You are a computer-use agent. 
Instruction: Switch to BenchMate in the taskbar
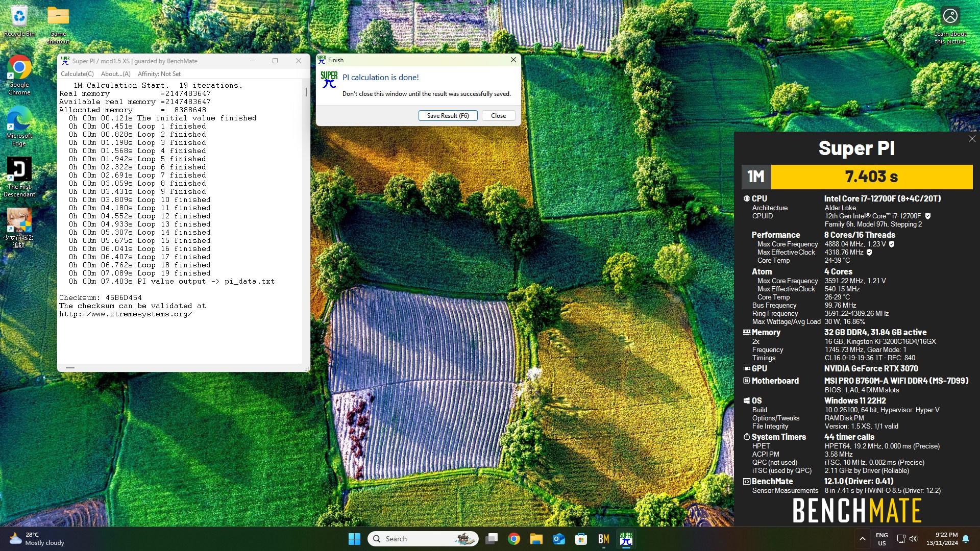tap(603, 539)
